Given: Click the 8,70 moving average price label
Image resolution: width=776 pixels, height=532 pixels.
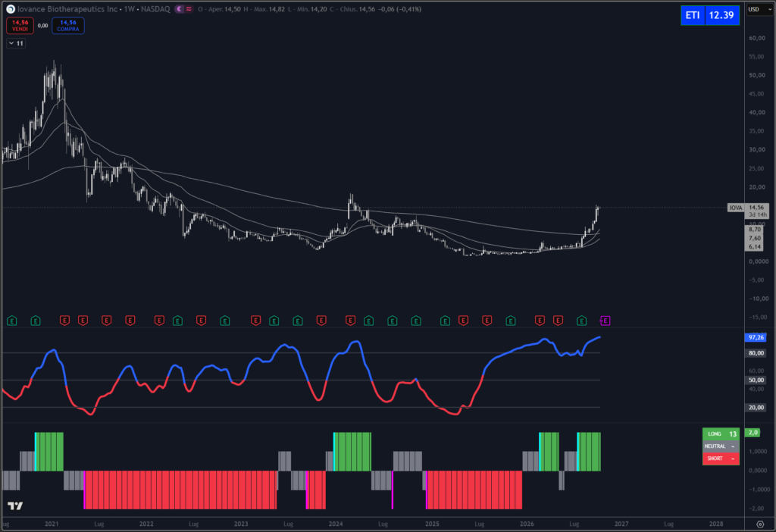Looking at the screenshot, I should coord(754,230).
